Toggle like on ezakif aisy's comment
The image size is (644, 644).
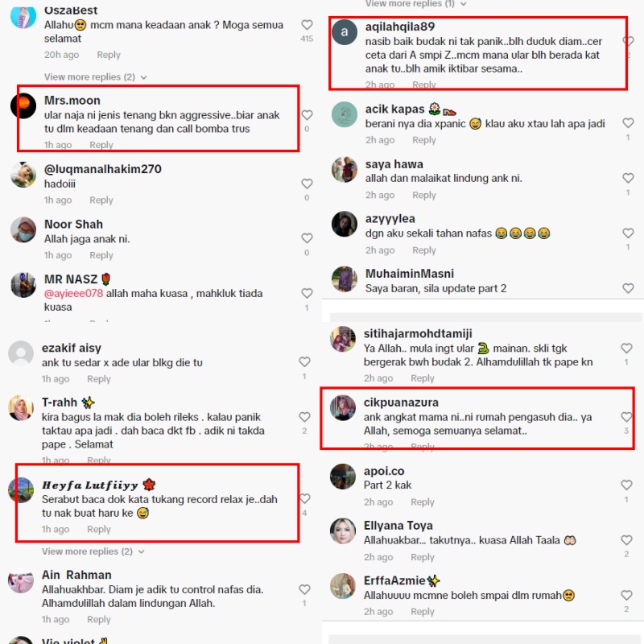point(304,361)
